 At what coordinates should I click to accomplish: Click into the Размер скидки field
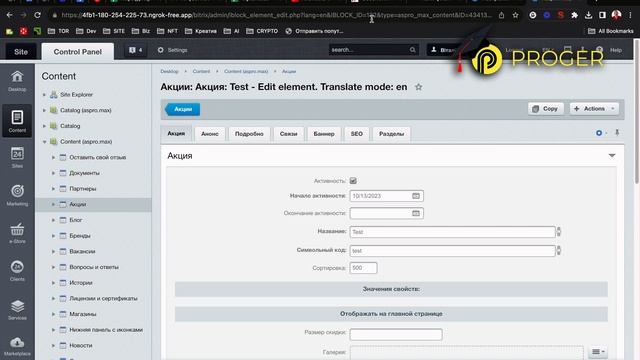[x=396, y=334]
